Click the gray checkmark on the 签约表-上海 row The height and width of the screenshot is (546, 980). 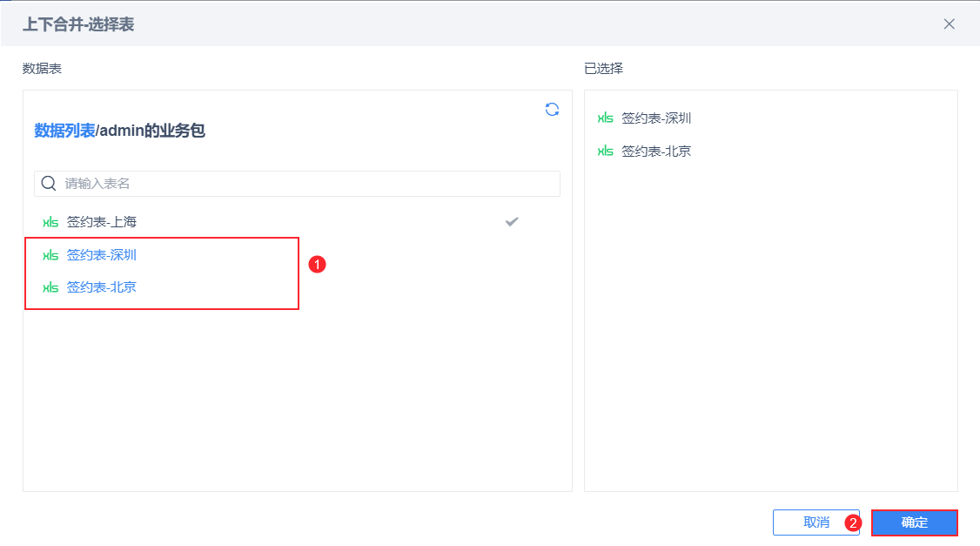[512, 222]
